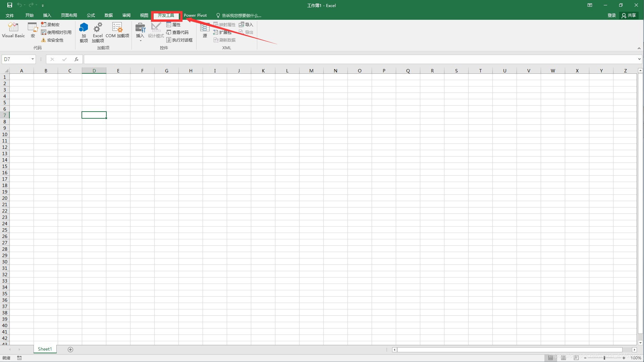The width and height of the screenshot is (644, 362).
Task: Click 录制宏 to record a macro
Action: [x=50, y=24]
